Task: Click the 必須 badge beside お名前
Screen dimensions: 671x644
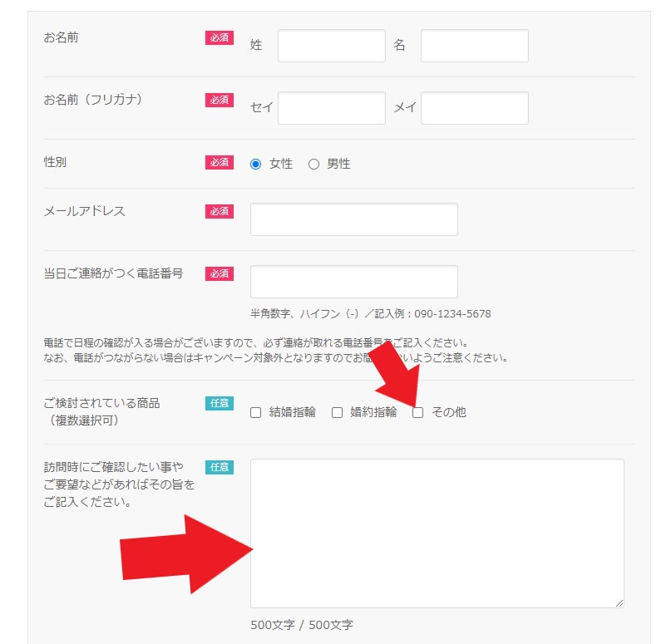Action: (x=220, y=37)
